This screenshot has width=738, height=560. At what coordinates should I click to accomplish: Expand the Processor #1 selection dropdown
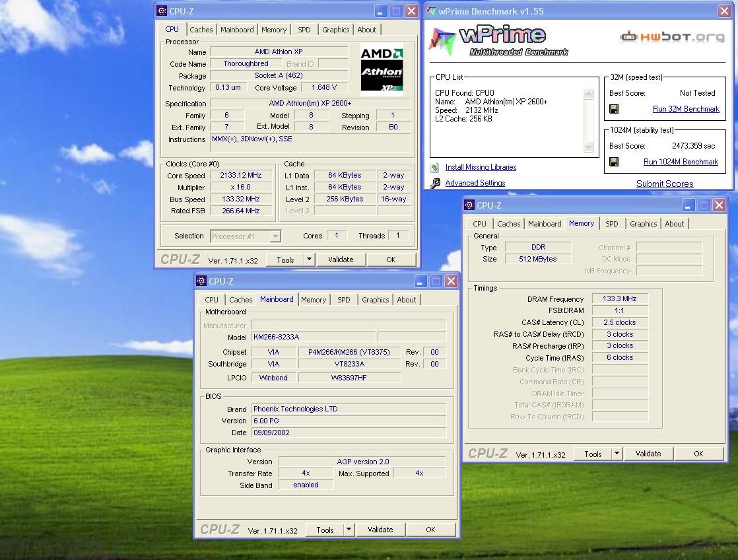pos(276,236)
